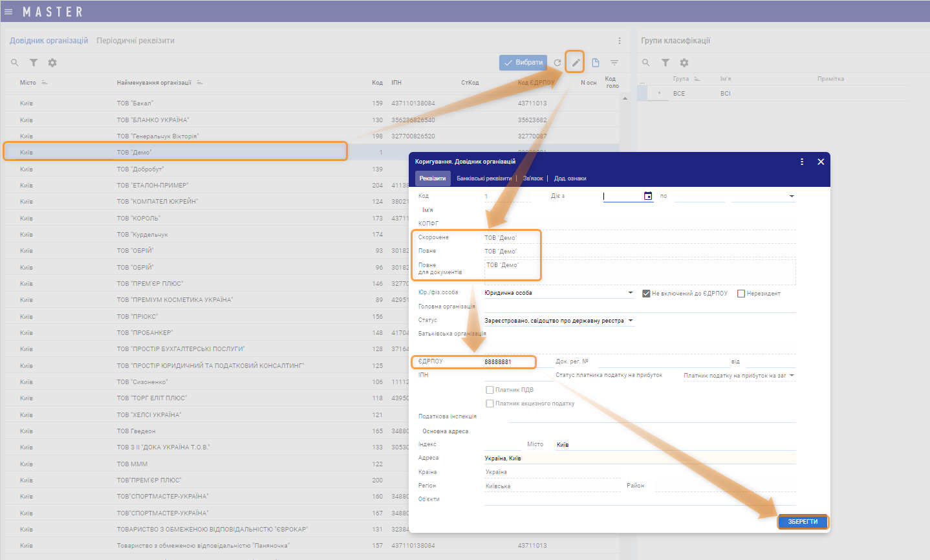The width and height of the screenshot is (930, 560).
Task: Uncheck the Не включений до ЄДРПОУ checkbox
Action: tap(646, 294)
